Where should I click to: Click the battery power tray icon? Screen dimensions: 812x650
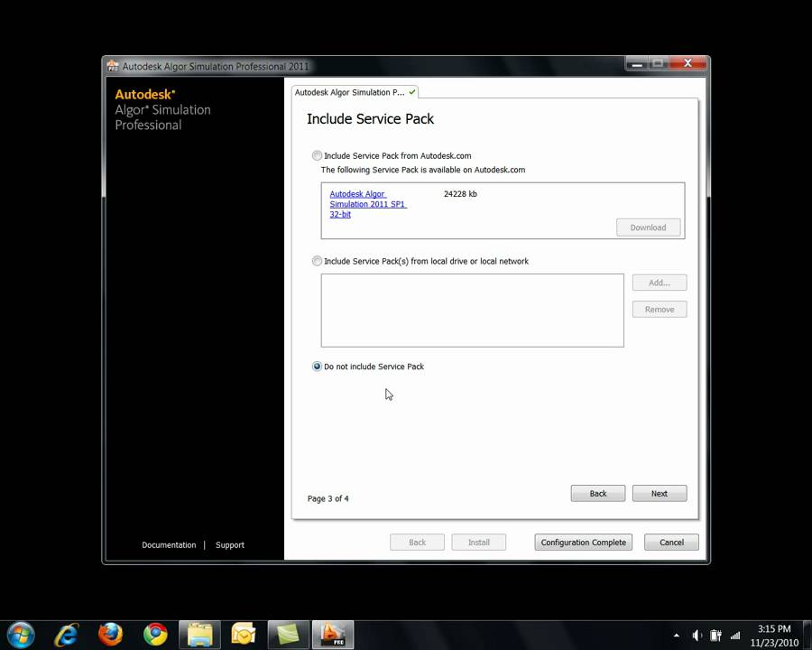point(715,636)
